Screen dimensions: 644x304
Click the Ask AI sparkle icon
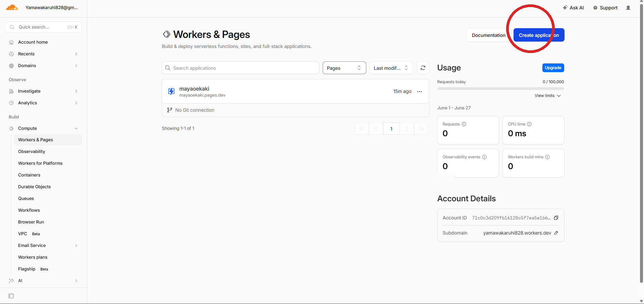tap(565, 7)
